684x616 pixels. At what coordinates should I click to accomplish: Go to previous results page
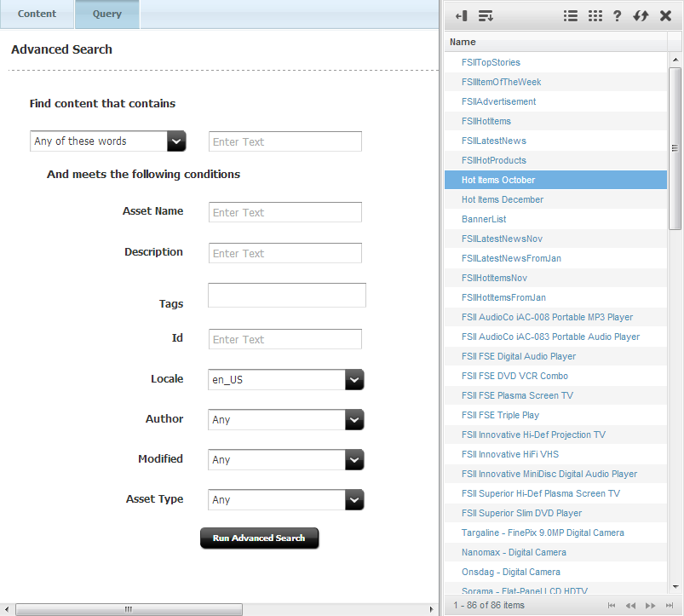tap(630, 606)
